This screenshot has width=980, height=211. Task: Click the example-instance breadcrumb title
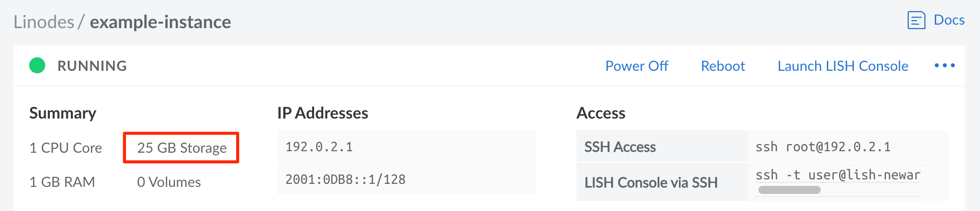[160, 22]
